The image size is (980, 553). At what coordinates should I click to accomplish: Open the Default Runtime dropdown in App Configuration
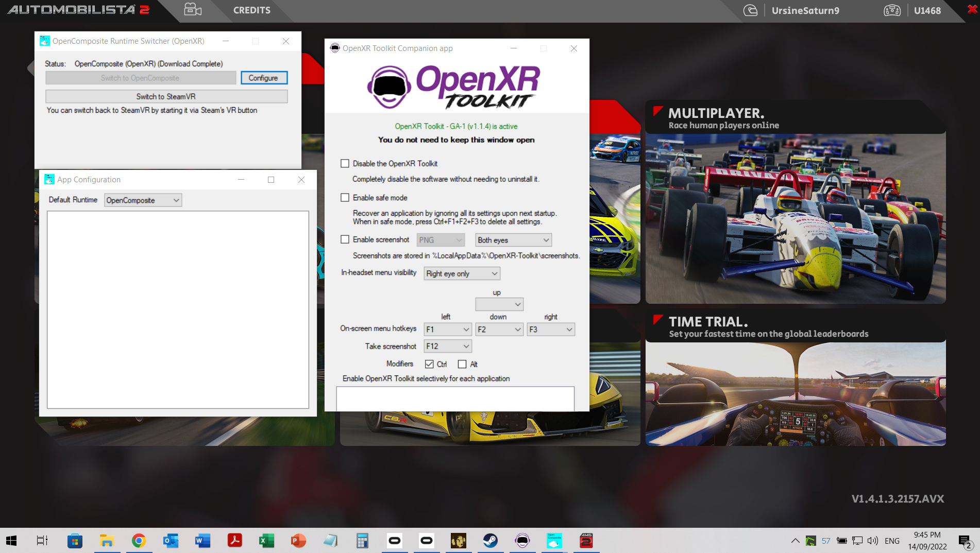[143, 200]
